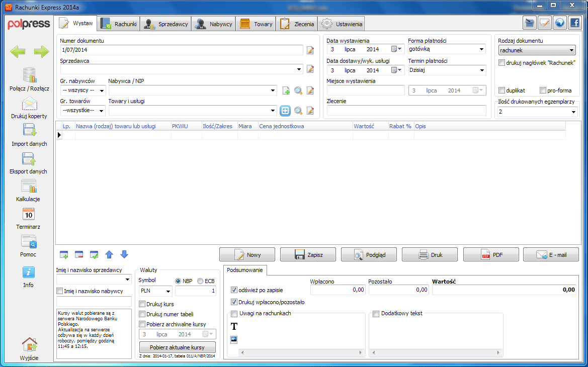Open the Pomoc help icon
Viewport: 588px width, 367px height.
[x=29, y=242]
